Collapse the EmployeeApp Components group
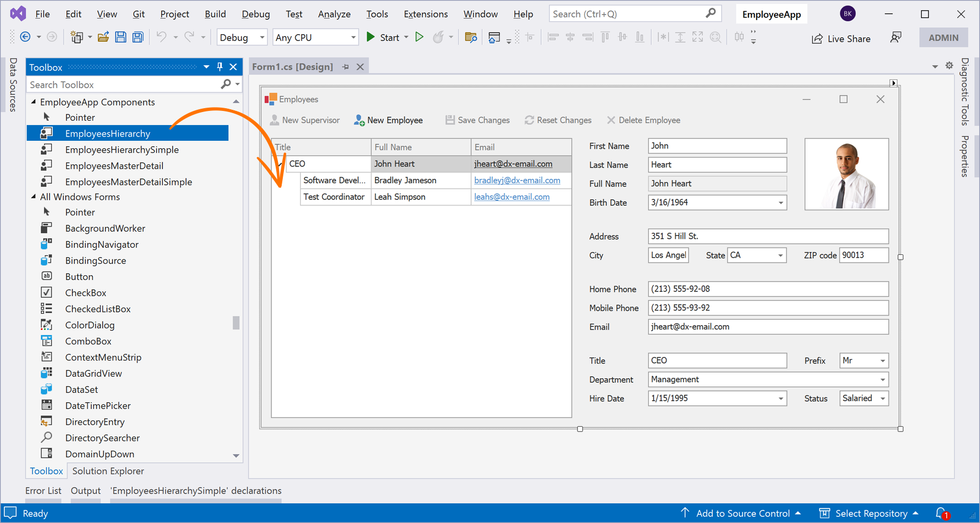 [34, 102]
